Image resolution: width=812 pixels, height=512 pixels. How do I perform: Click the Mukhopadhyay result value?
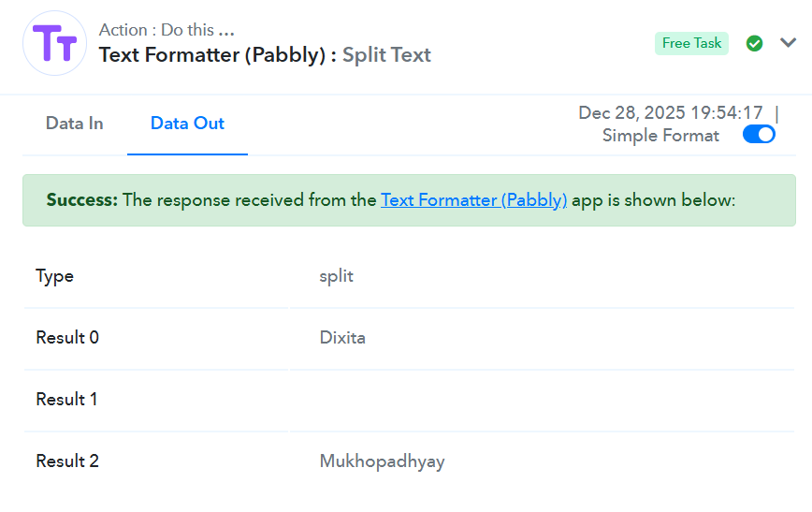[382, 461]
